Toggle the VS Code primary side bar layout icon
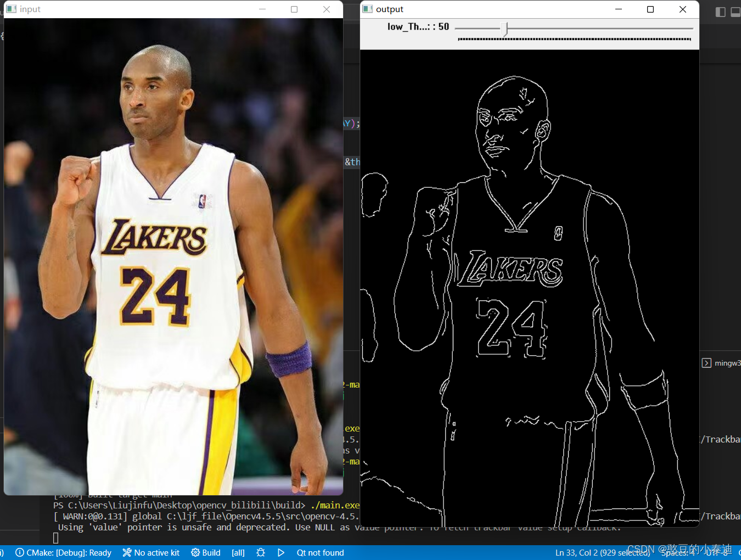This screenshot has width=741, height=560. (x=721, y=12)
